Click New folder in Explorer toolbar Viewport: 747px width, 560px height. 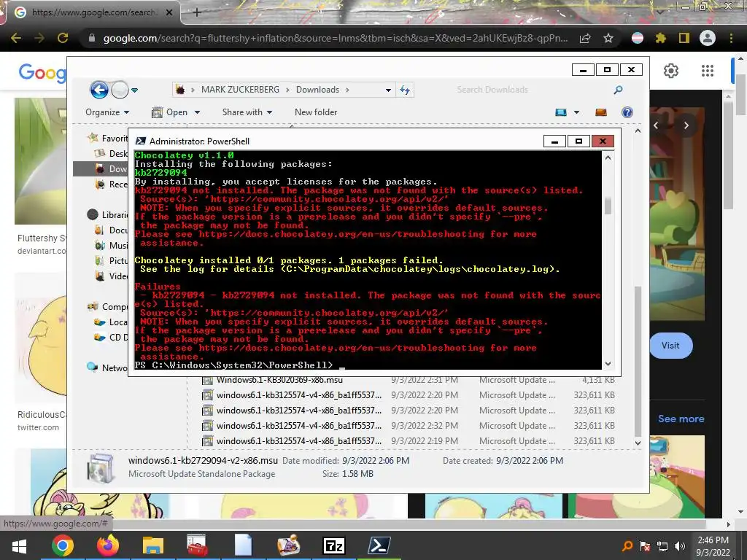[x=316, y=112]
